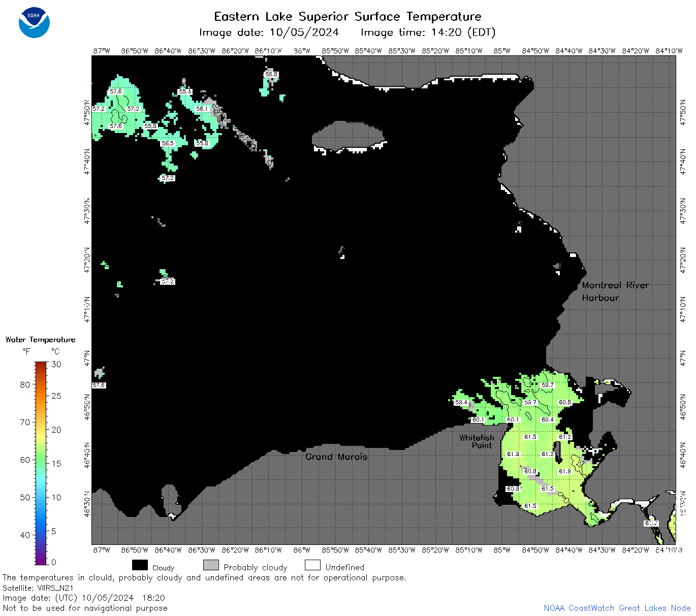
Task: Click the 'Cloudy' legend label text
Action: coord(163,568)
